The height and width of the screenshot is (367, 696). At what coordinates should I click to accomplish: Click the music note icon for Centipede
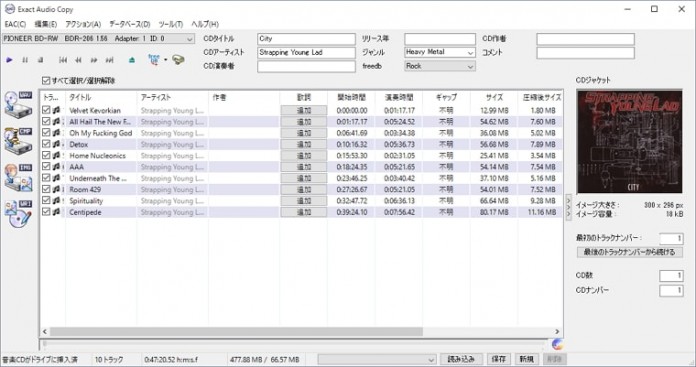click(x=56, y=212)
